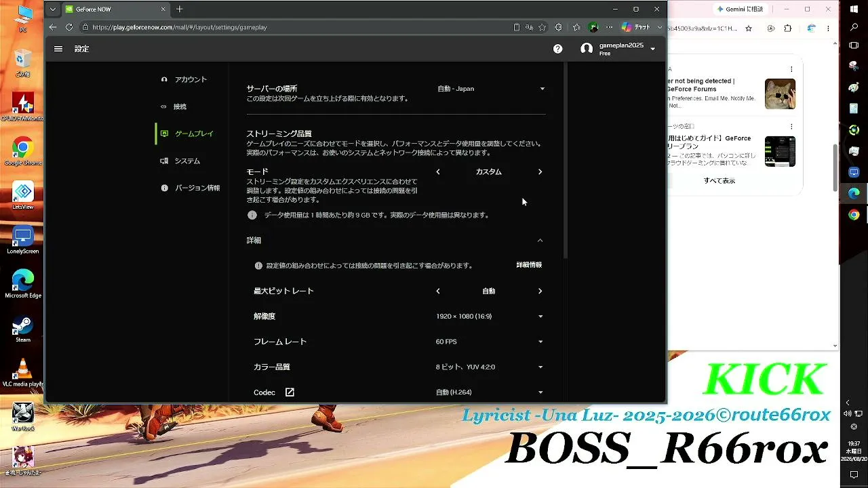Open the GeForce Forums search result title
This screenshot has height=488, width=868.
703,85
